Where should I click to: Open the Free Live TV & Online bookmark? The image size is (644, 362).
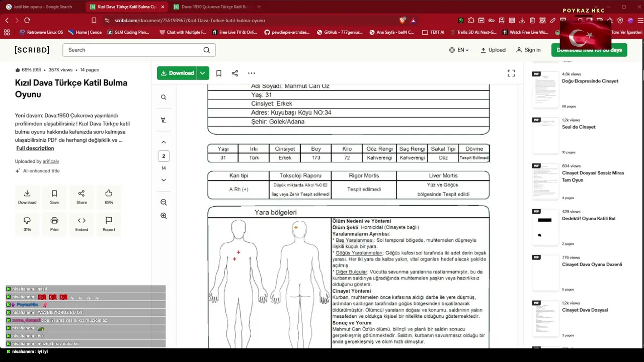[x=235, y=32]
